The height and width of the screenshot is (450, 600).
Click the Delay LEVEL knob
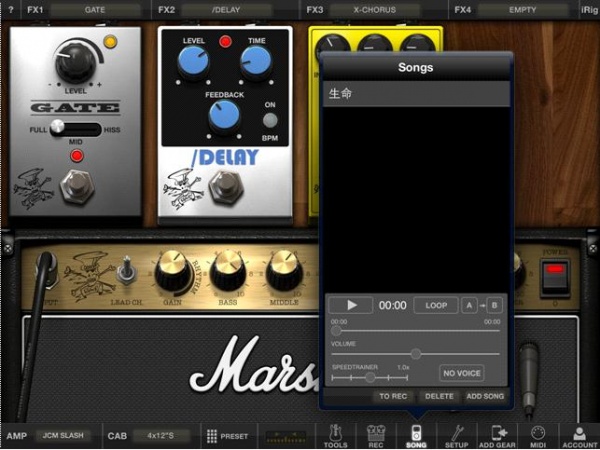point(193,62)
